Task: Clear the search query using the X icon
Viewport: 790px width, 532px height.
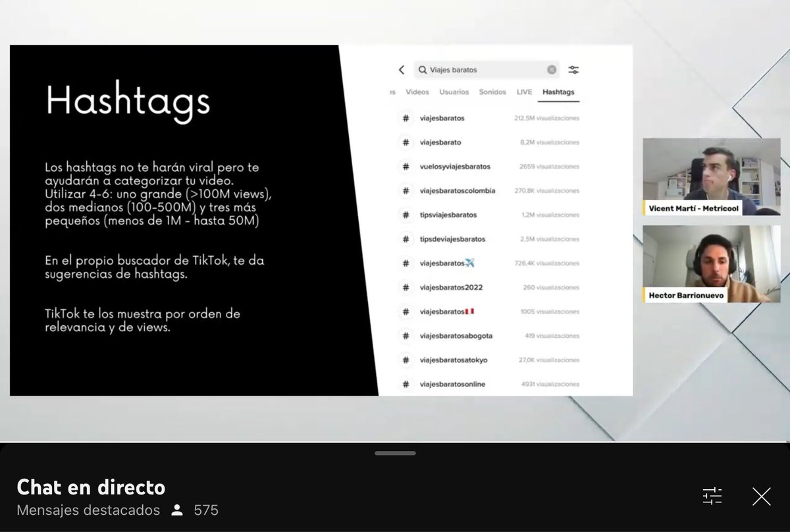Action: 552,69
